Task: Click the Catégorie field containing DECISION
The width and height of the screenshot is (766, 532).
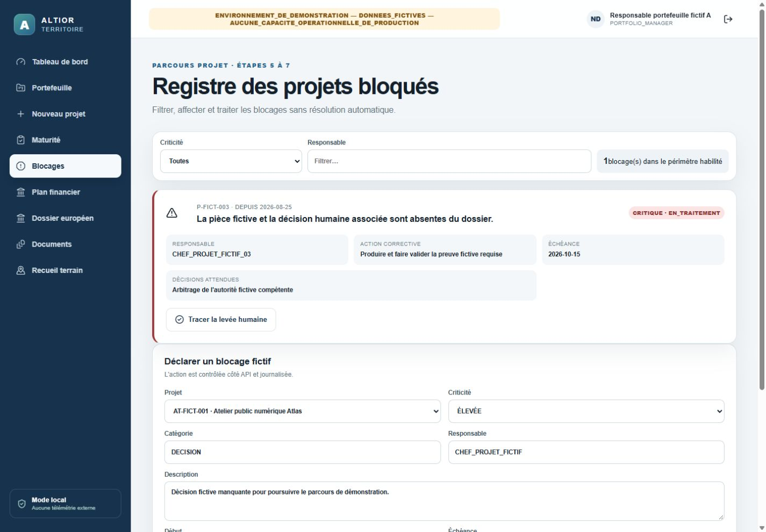Action: 303,452
